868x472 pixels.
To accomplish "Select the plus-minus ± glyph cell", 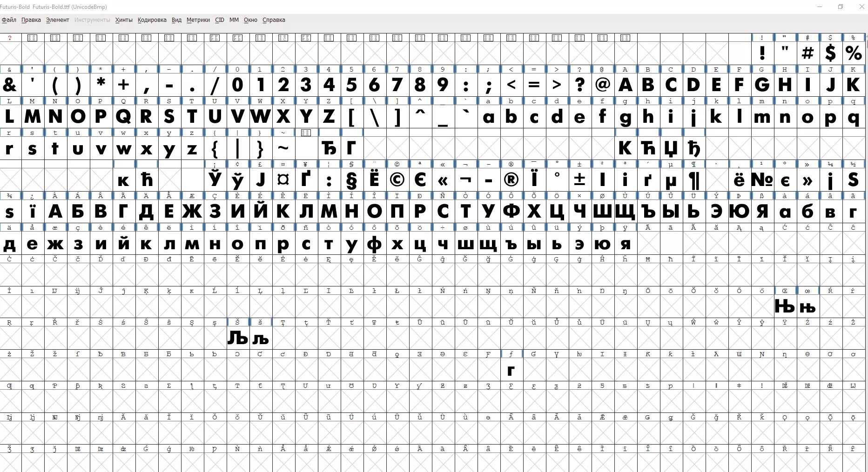I will pos(580,180).
